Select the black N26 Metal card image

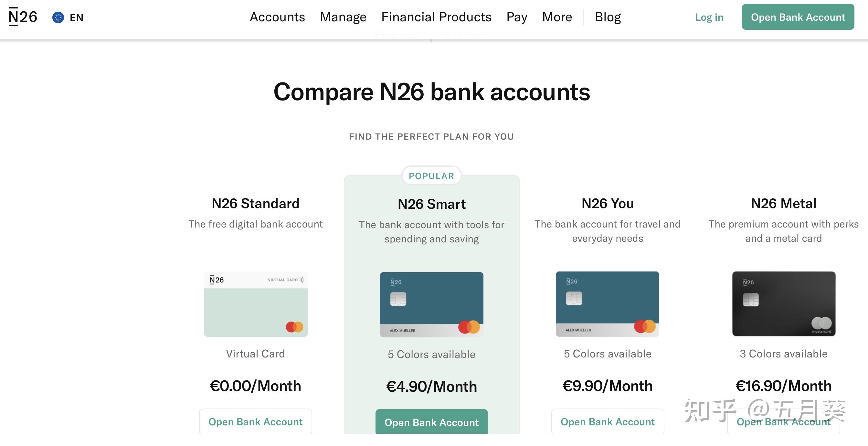[x=783, y=304]
